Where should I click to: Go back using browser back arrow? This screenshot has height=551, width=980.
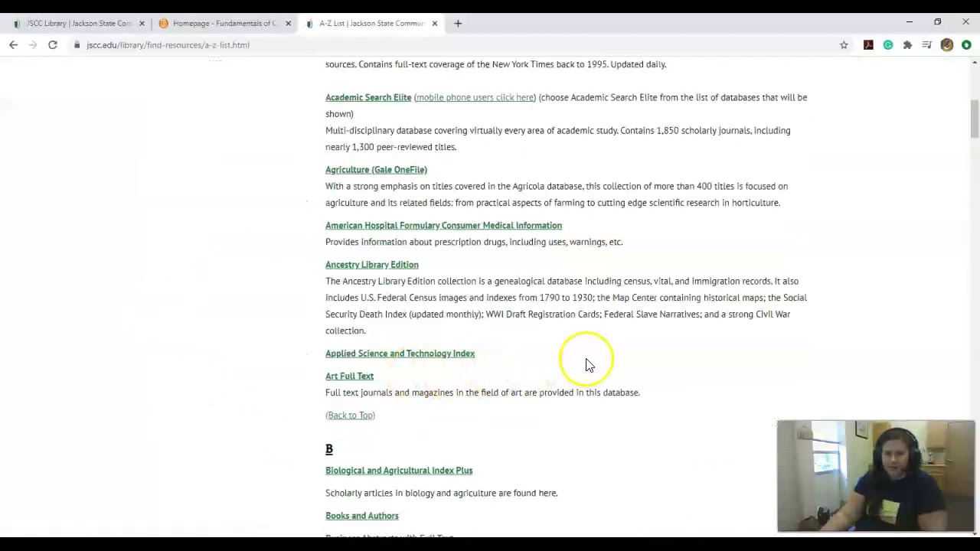(13, 45)
